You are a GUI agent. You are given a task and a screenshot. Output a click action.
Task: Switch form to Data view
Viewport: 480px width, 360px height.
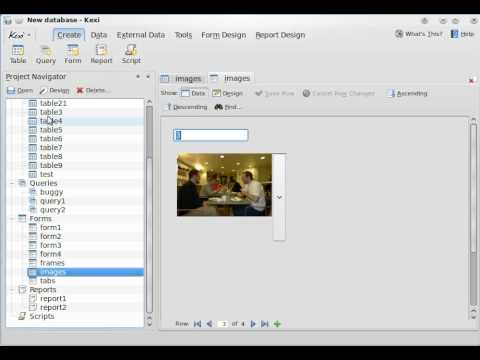tap(193, 93)
